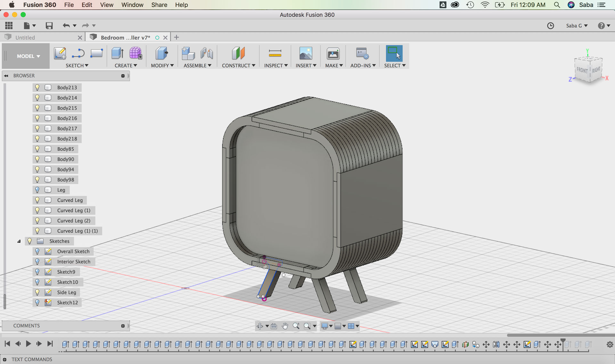
Task: Select the Extrude tool icon
Action: [x=117, y=53]
